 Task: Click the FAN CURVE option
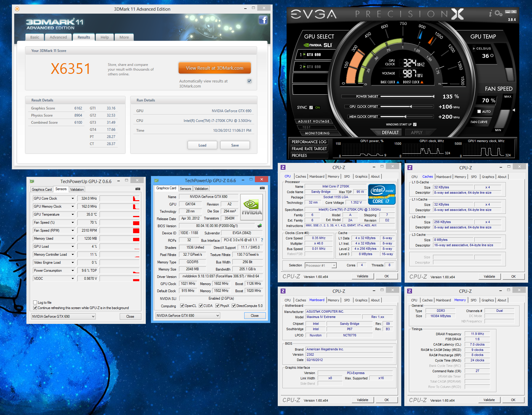click(479, 122)
